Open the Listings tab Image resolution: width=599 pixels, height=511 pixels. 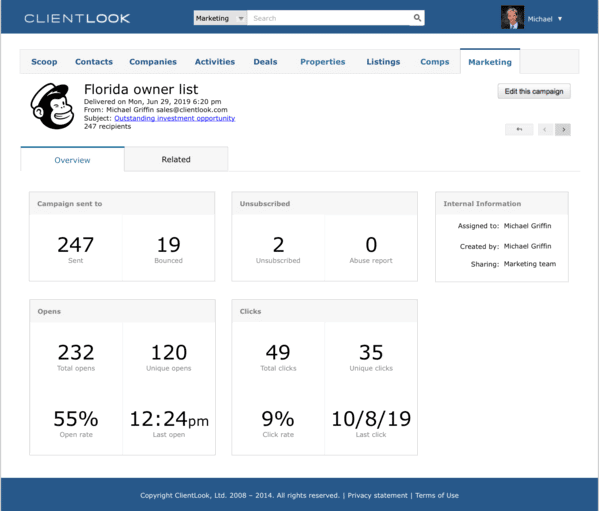[x=383, y=62]
